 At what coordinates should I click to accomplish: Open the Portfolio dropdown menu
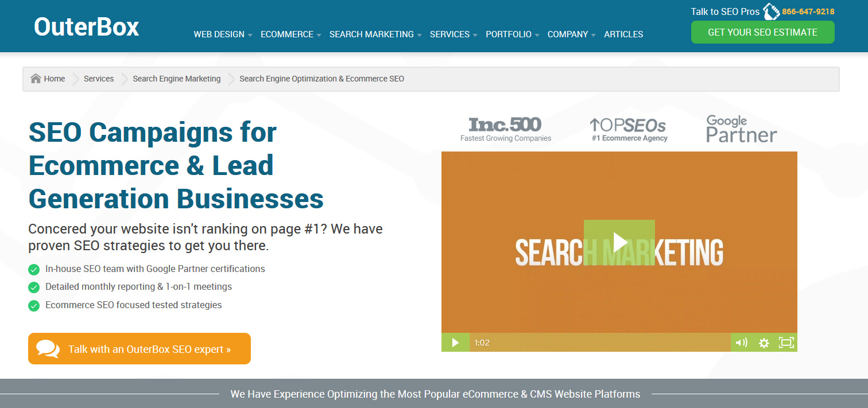512,34
